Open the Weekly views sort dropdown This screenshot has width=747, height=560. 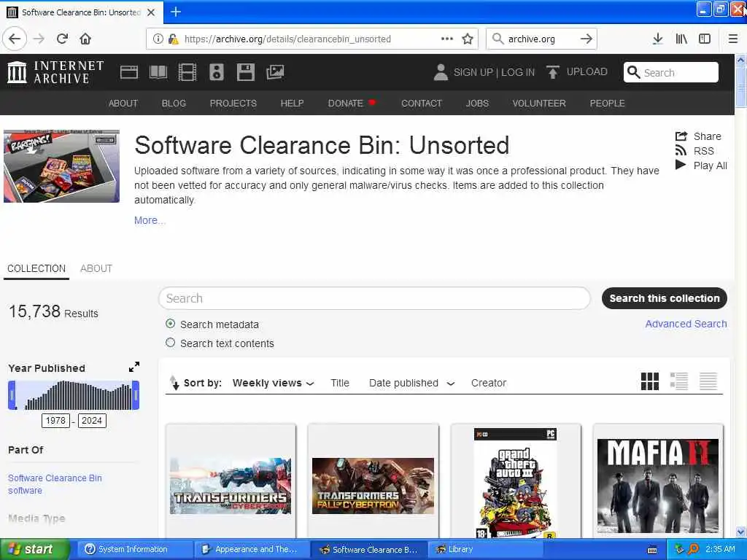[x=273, y=384]
